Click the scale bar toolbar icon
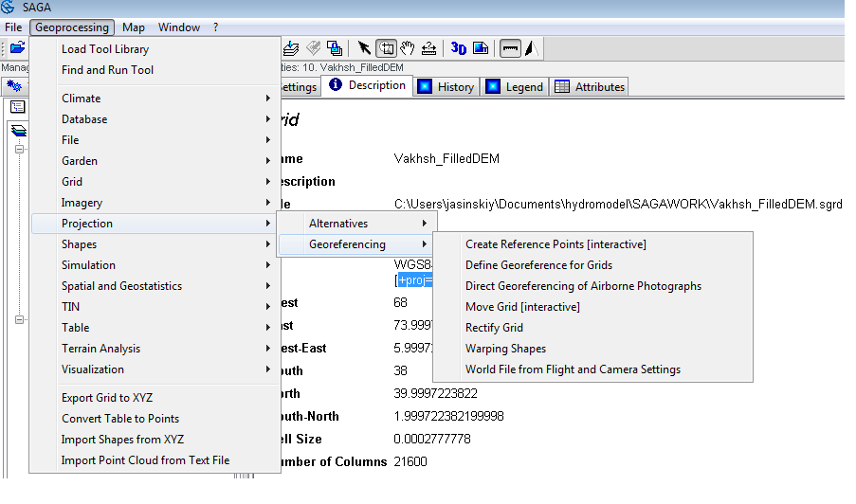856x504 pixels. coord(510,48)
